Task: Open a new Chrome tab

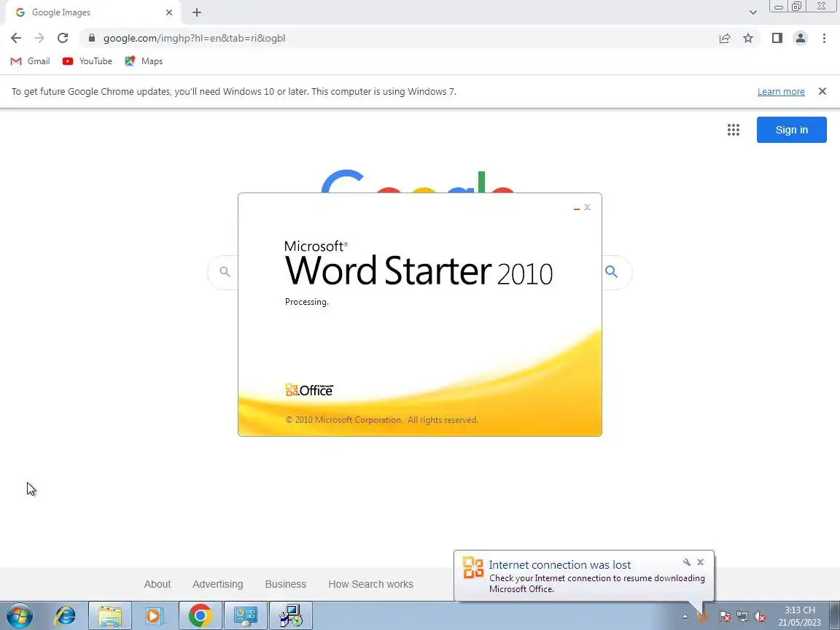Action: (x=197, y=12)
